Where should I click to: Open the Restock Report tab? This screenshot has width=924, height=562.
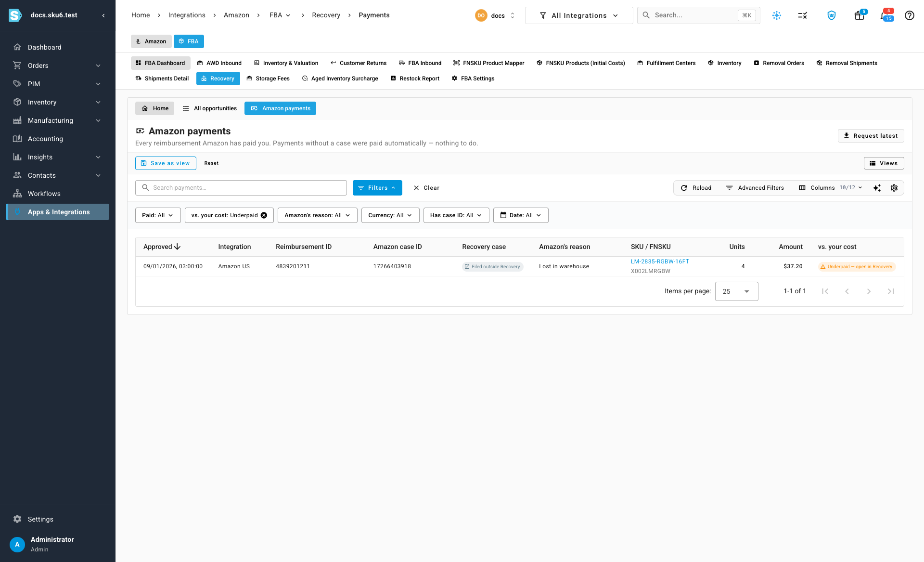pos(415,78)
